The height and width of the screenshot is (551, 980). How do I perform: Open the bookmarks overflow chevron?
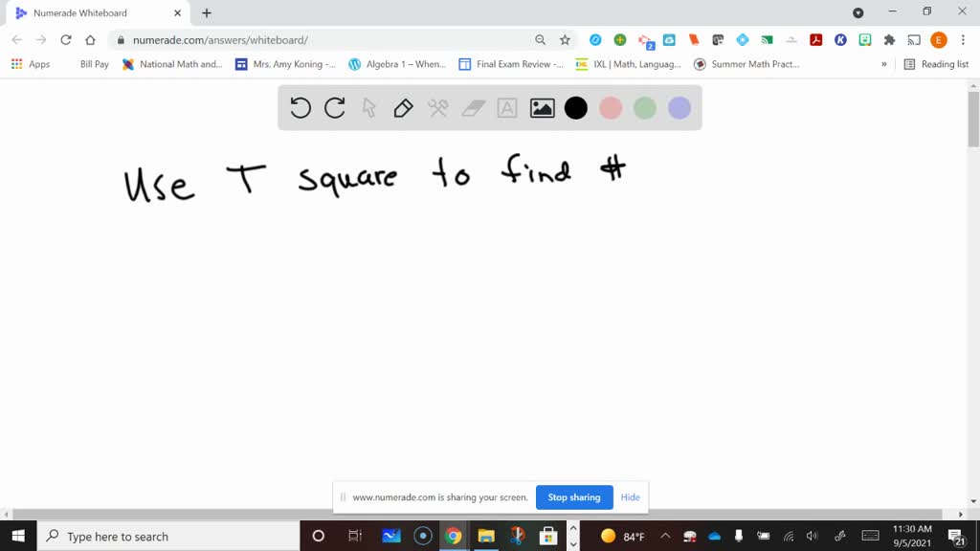(x=882, y=64)
